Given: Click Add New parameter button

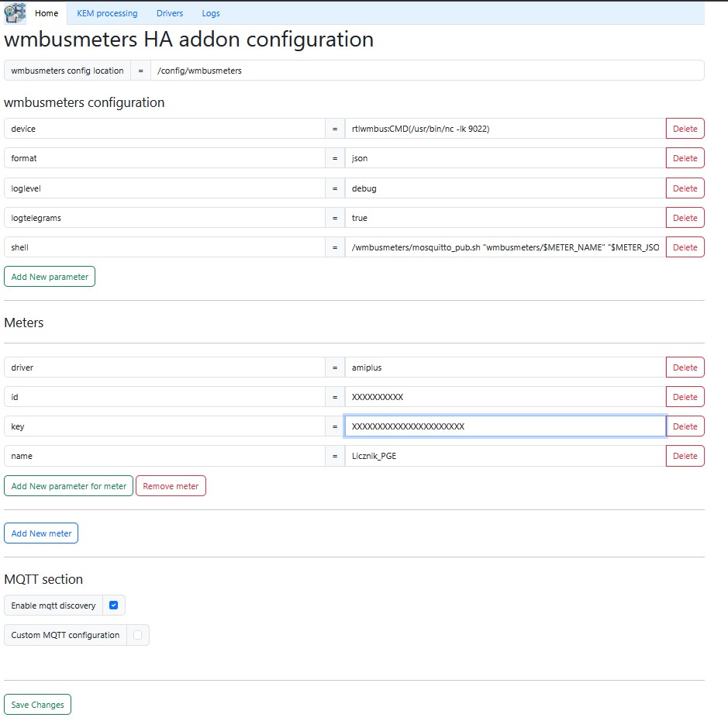Looking at the screenshot, I should point(50,277).
